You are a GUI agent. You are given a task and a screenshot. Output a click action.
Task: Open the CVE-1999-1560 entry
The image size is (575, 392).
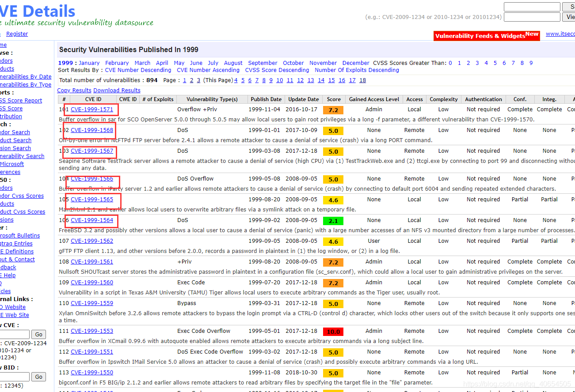pyautogui.click(x=92, y=283)
